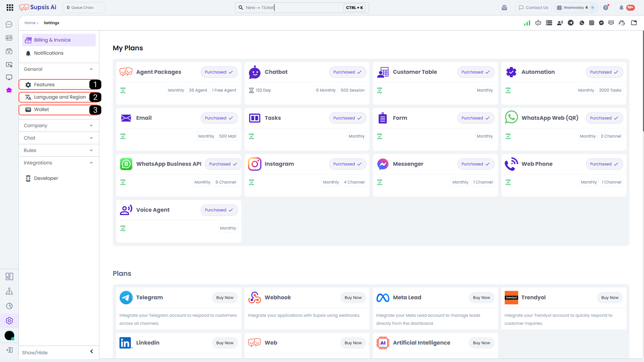Open the user avatar profile
This screenshot has height=362, width=644.
pyautogui.click(x=9, y=336)
